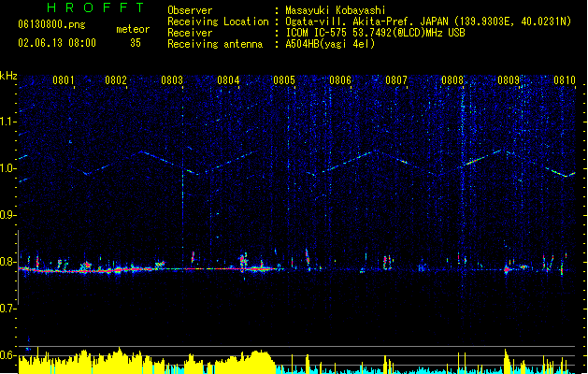The image size is (588, 374).
Task: Click the 0.8 frequency axis label
Action: tap(7, 262)
